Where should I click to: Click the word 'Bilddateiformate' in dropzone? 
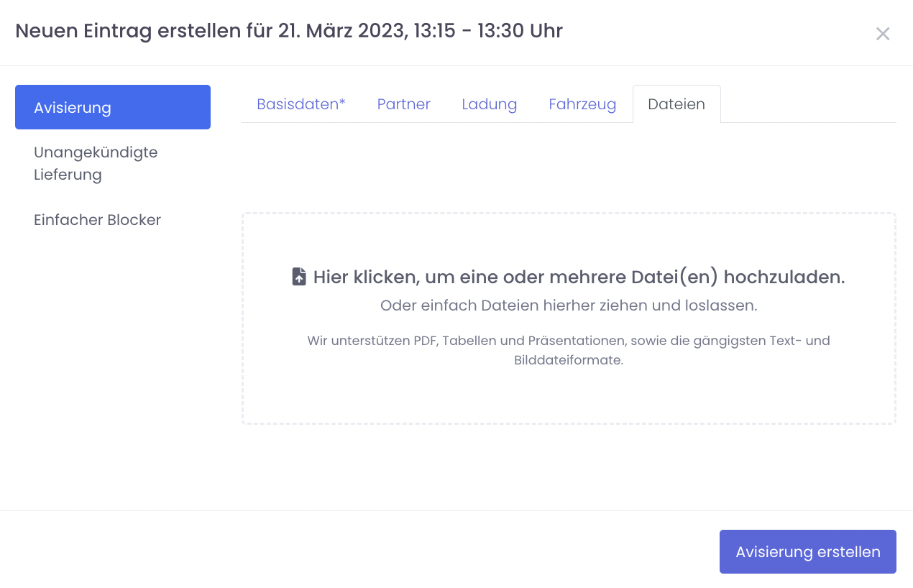568,360
